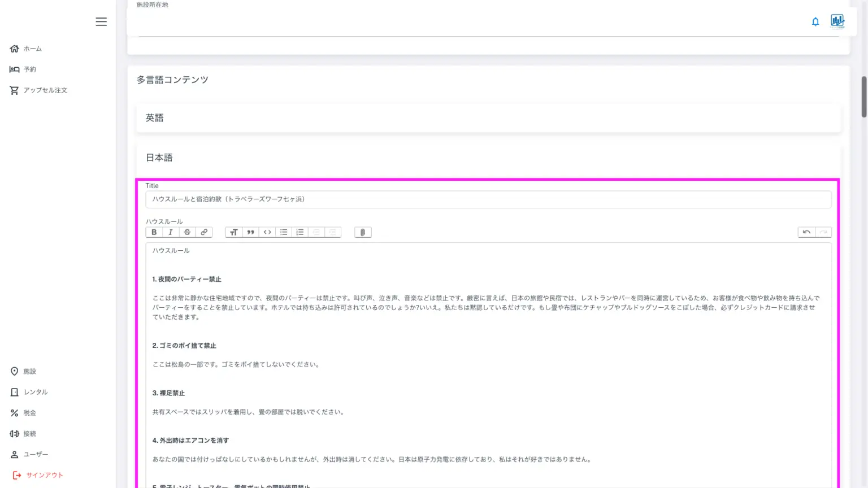868x488 pixels.
Task: Open アップセル注文 from the sidebar
Action: pyautogui.click(x=45, y=90)
